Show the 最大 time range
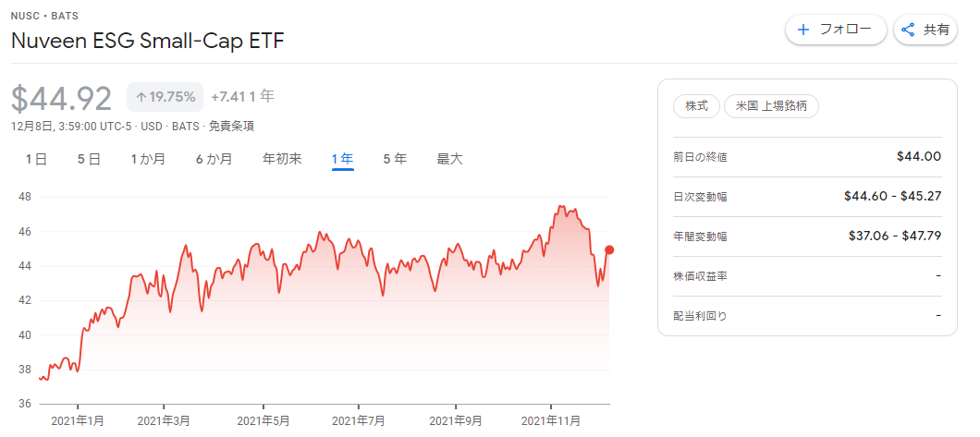 [449, 159]
